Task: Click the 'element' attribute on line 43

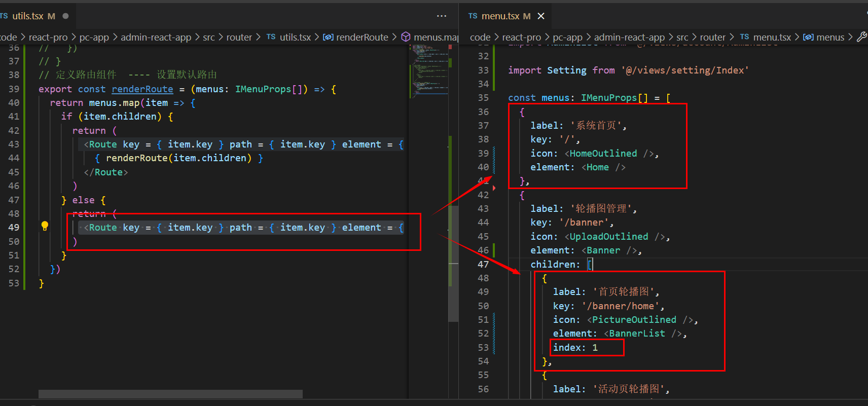Action: [361, 144]
